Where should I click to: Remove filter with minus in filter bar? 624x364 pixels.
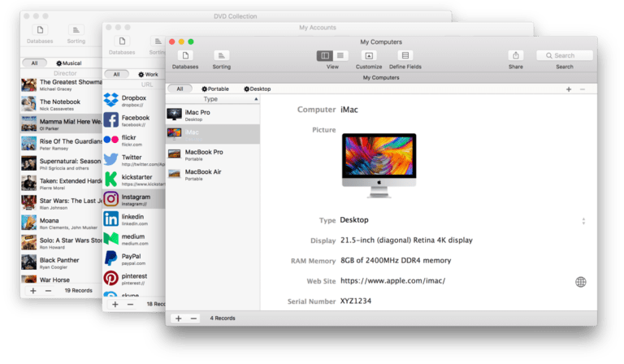tap(583, 89)
